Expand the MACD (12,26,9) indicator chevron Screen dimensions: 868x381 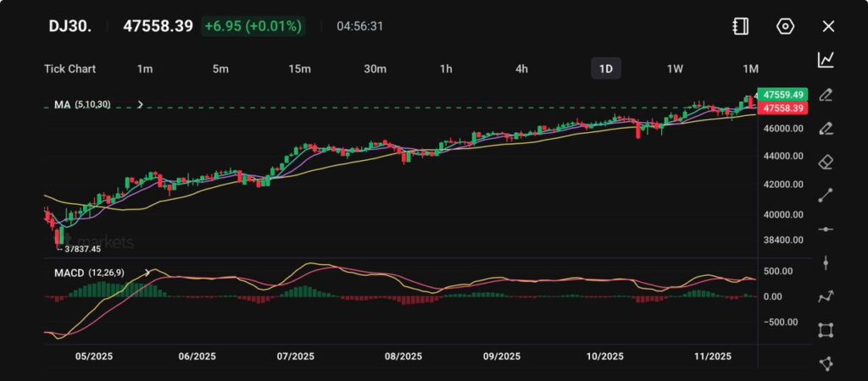148,273
